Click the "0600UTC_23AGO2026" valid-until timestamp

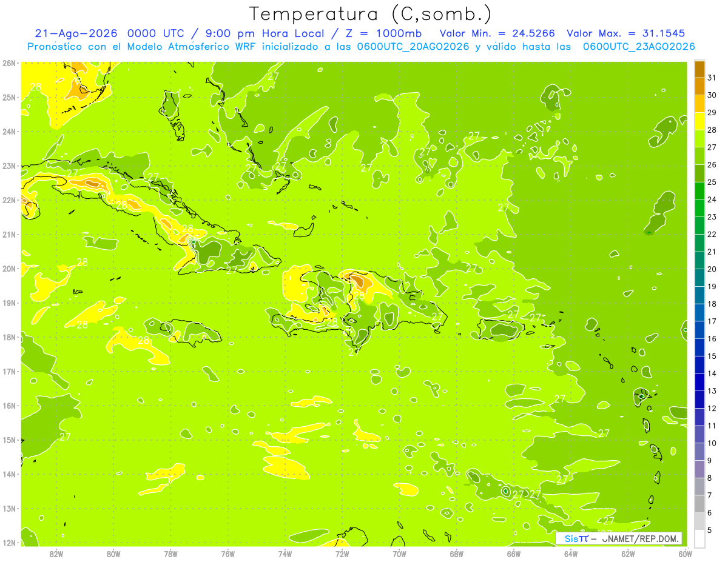639,47
